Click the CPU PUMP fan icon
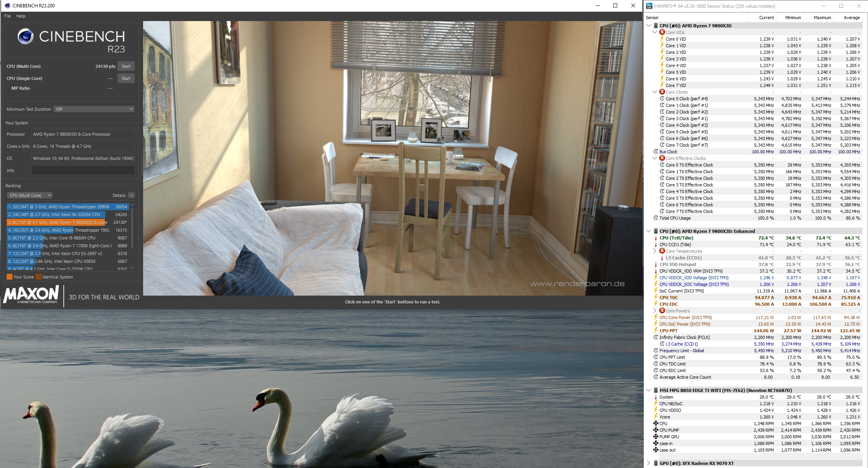The width and height of the screenshot is (868, 468). point(656,430)
